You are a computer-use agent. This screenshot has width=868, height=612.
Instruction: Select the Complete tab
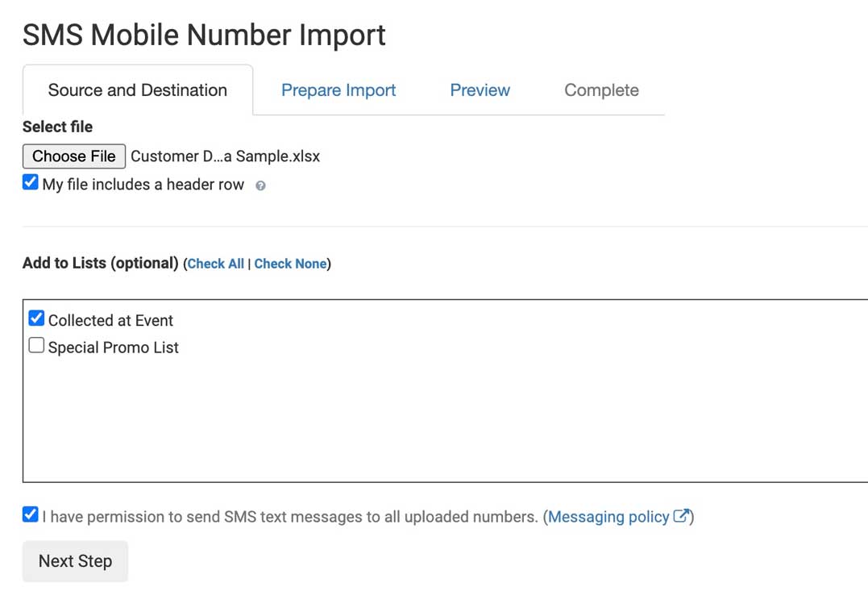click(x=600, y=90)
